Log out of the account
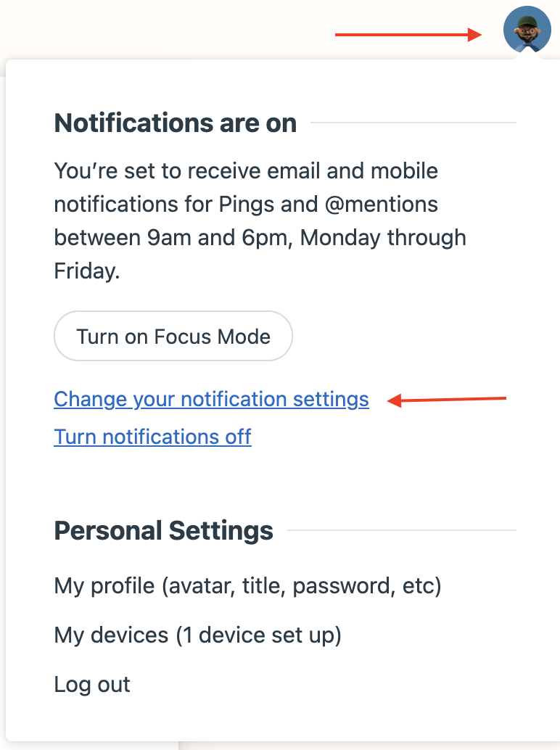 92,684
